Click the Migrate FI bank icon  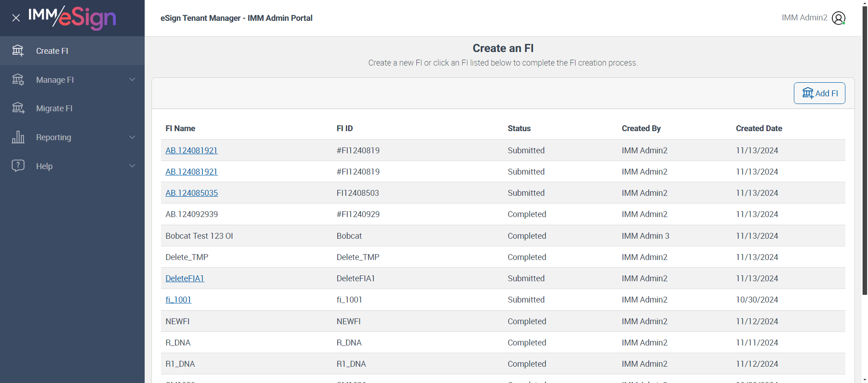pyautogui.click(x=18, y=108)
